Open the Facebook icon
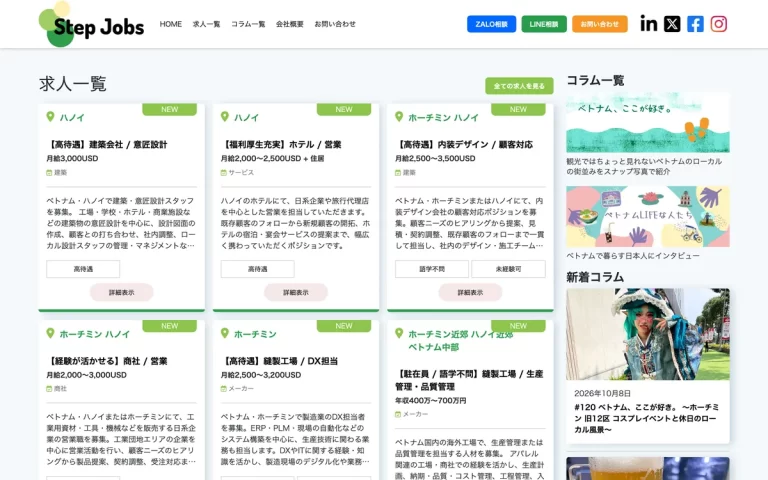 (x=695, y=24)
